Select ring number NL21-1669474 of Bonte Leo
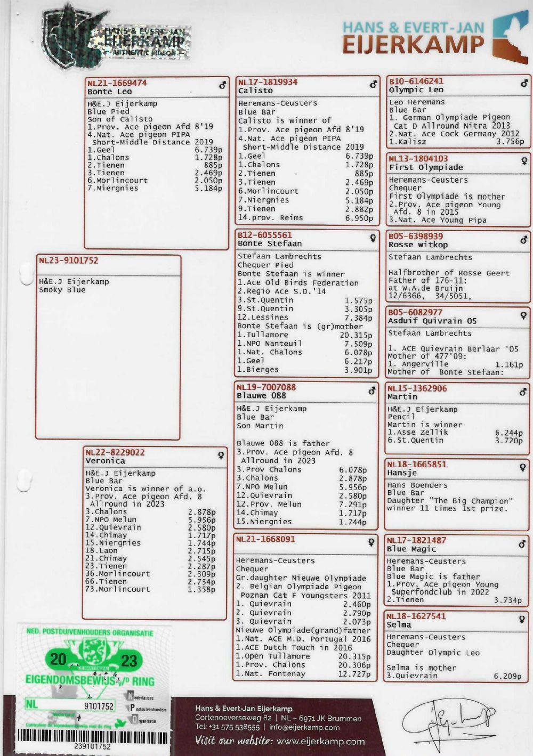The height and width of the screenshot is (756, 533). 117,83
